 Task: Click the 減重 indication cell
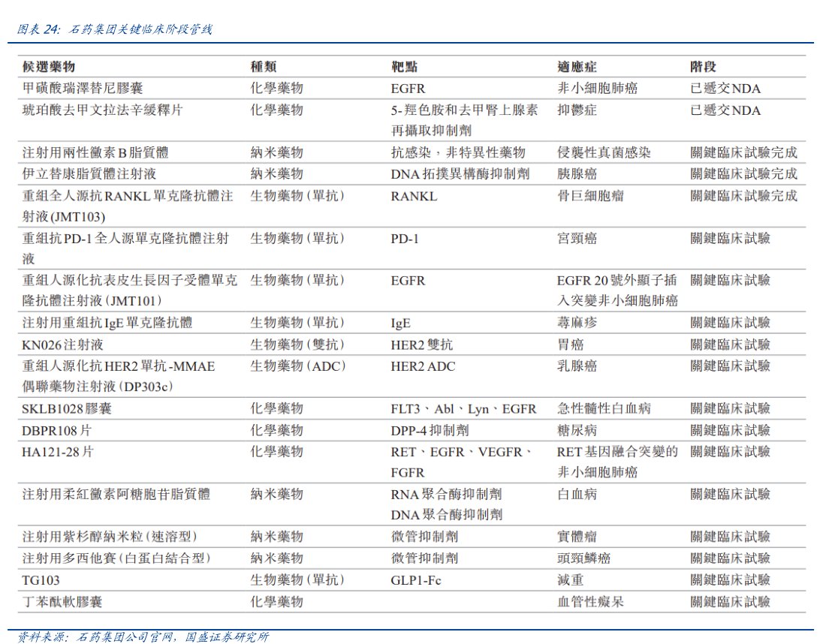pyautogui.click(x=571, y=580)
